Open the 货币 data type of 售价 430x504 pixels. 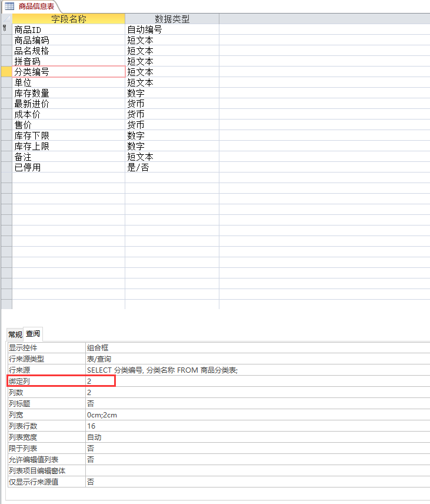point(172,125)
